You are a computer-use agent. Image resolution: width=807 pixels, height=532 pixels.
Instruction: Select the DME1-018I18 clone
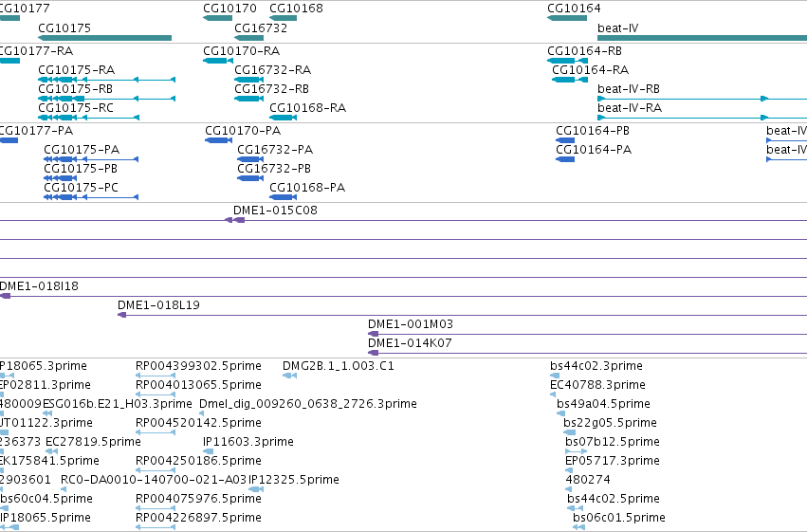[404, 296]
